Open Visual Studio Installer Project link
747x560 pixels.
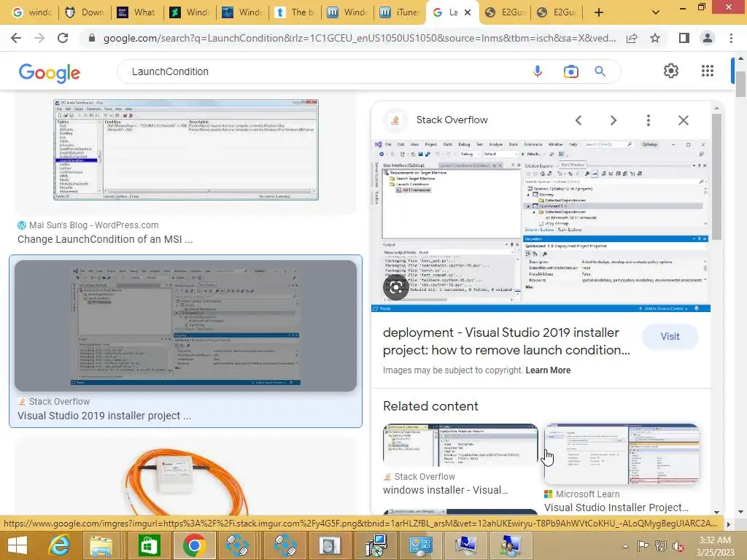pos(616,507)
